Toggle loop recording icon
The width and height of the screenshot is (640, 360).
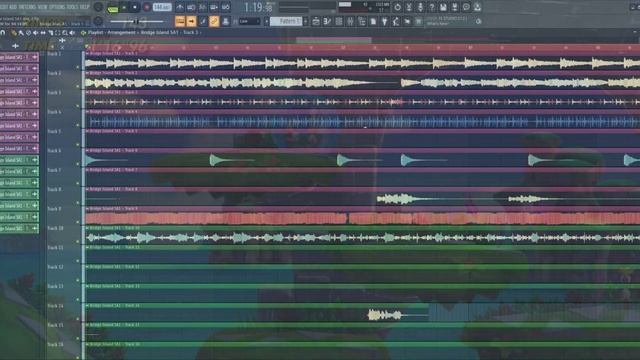coord(225,7)
